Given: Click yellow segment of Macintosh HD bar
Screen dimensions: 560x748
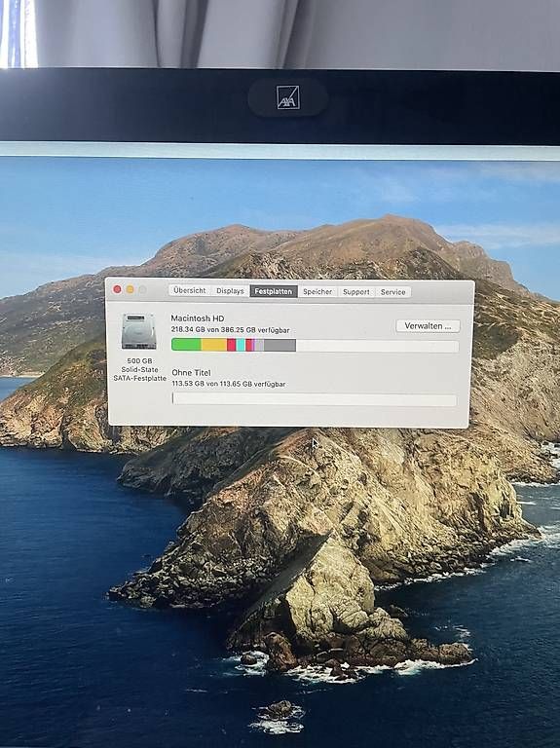Looking at the screenshot, I should click(213, 345).
